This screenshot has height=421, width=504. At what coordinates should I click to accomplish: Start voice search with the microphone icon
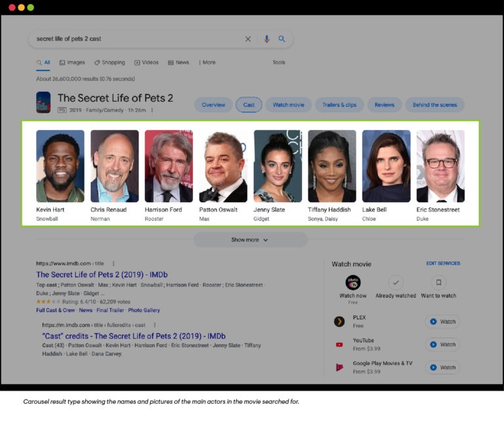point(266,39)
